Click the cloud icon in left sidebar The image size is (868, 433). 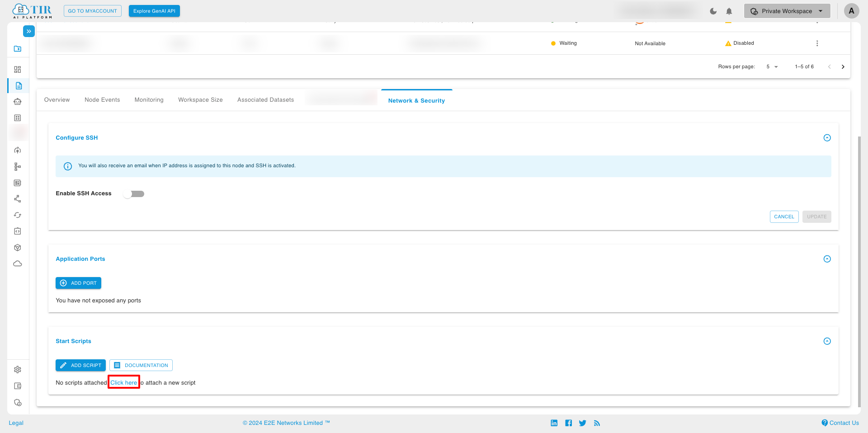18,264
